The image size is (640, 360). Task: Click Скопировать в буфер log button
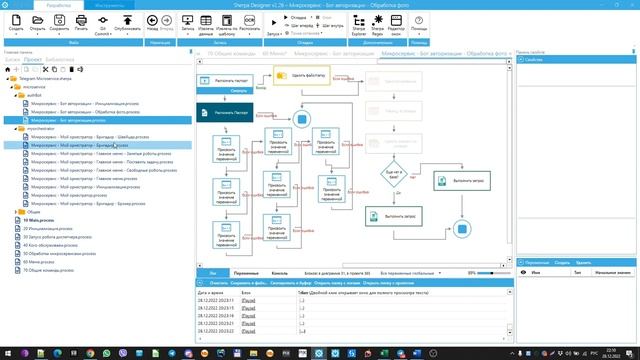pyautogui.click(x=291, y=283)
